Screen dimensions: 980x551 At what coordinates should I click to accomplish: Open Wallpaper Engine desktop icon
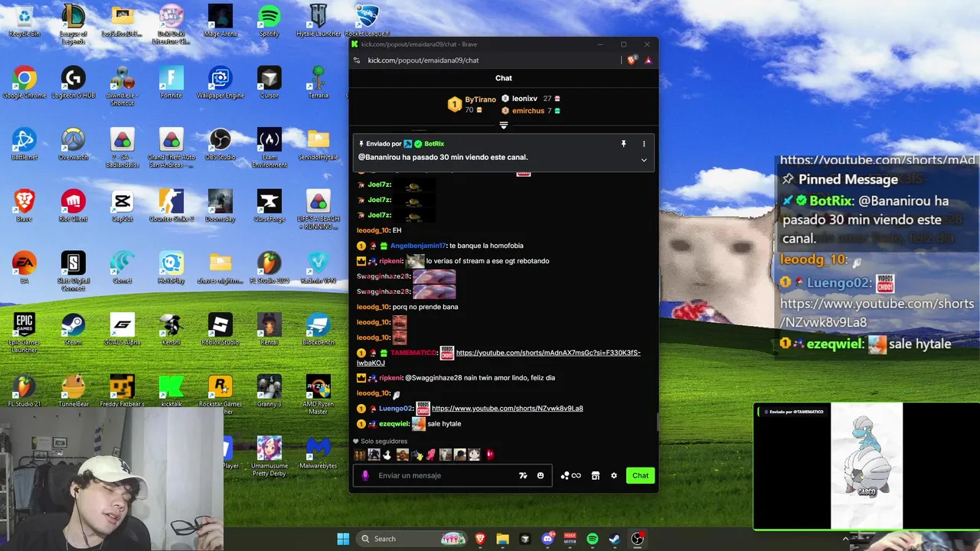click(220, 82)
